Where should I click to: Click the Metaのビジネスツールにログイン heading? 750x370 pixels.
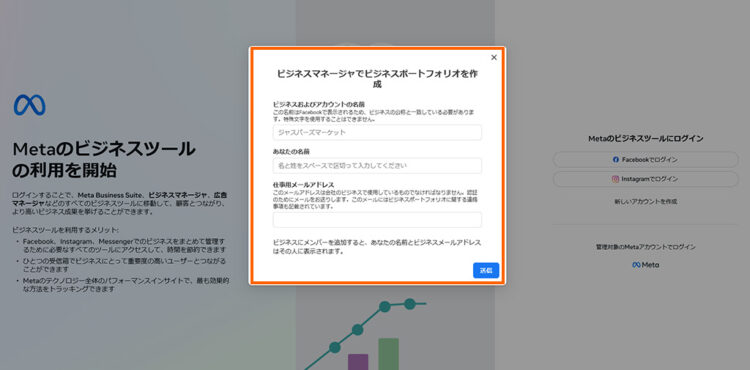[646, 139]
